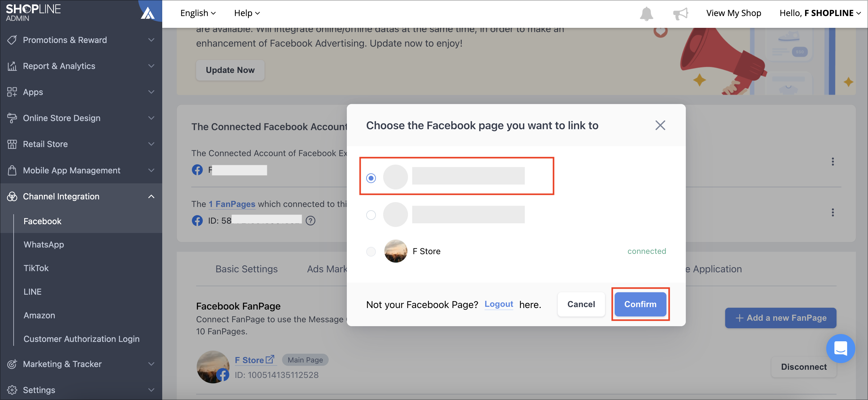Open the F Store external link icon
Viewport: 868px width, 400px height.
pos(270,359)
